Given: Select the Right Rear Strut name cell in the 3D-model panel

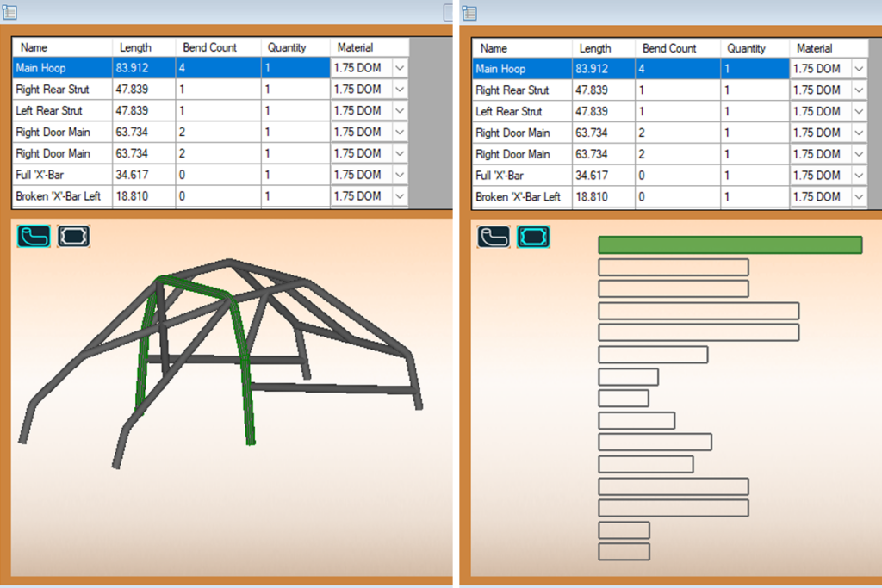Looking at the screenshot, I should pos(62,90).
